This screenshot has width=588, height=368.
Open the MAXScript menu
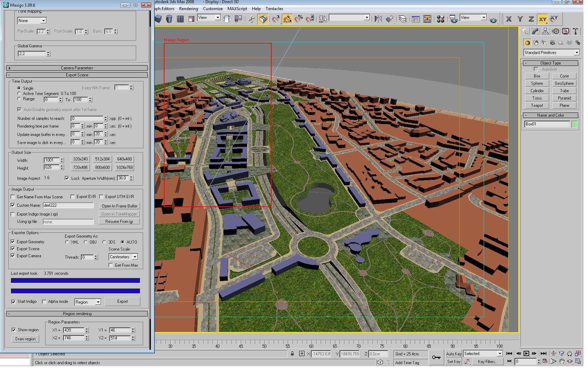point(237,9)
